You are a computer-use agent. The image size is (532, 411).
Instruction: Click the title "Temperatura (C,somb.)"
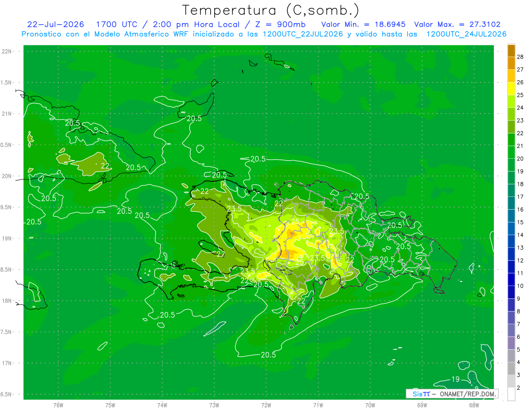click(271, 10)
